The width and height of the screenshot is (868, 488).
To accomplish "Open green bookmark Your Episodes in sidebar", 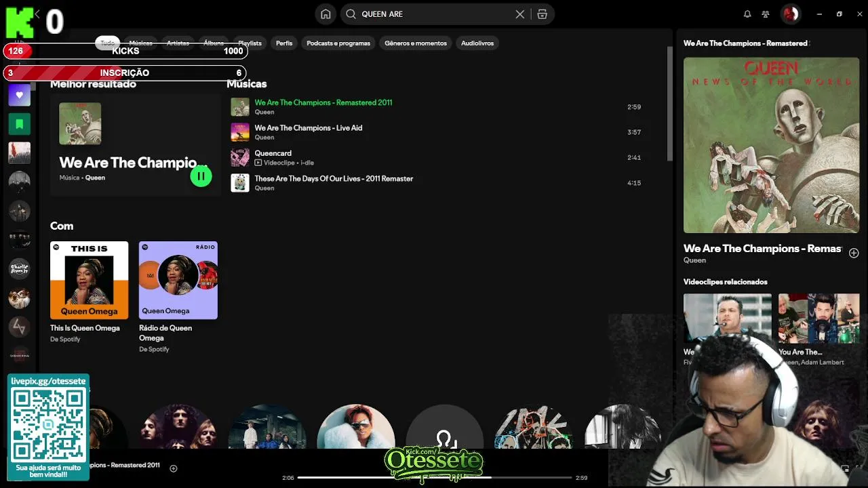I will (19, 124).
